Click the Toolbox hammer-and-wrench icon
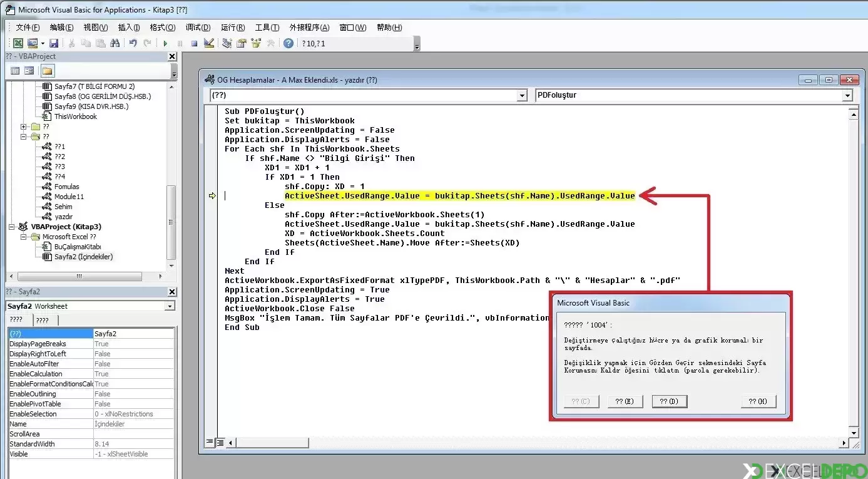The width and height of the screenshot is (868, 479). [x=270, y=43]
